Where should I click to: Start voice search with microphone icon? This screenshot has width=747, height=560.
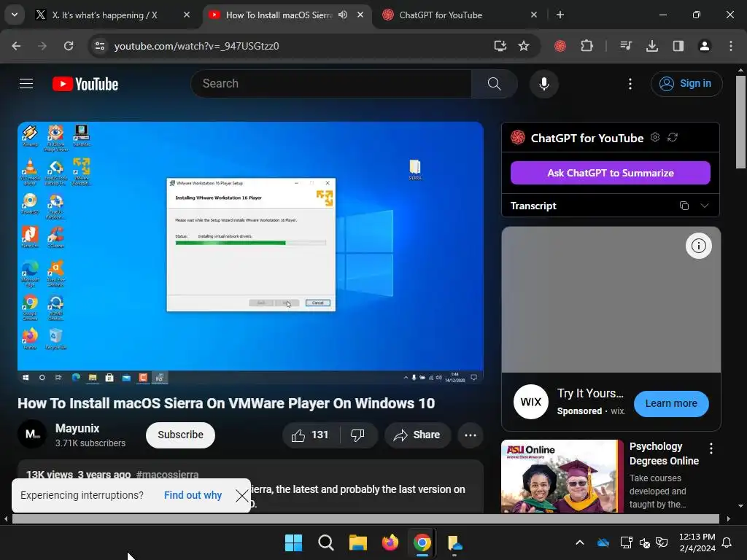(x=543, y=84)
